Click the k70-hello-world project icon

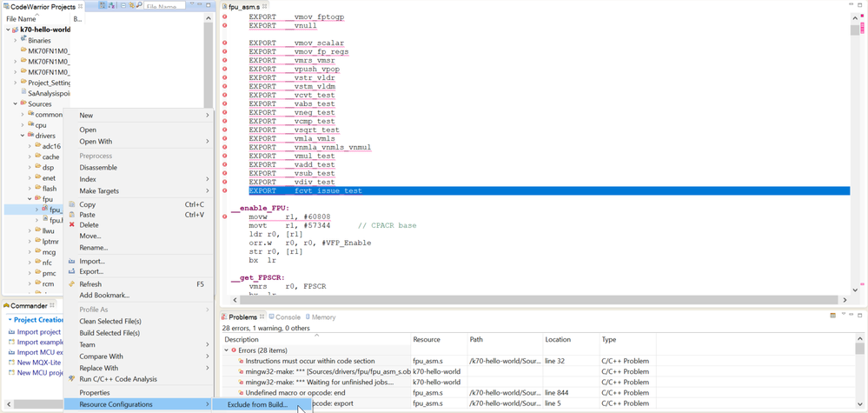click(x=15, y=30)
